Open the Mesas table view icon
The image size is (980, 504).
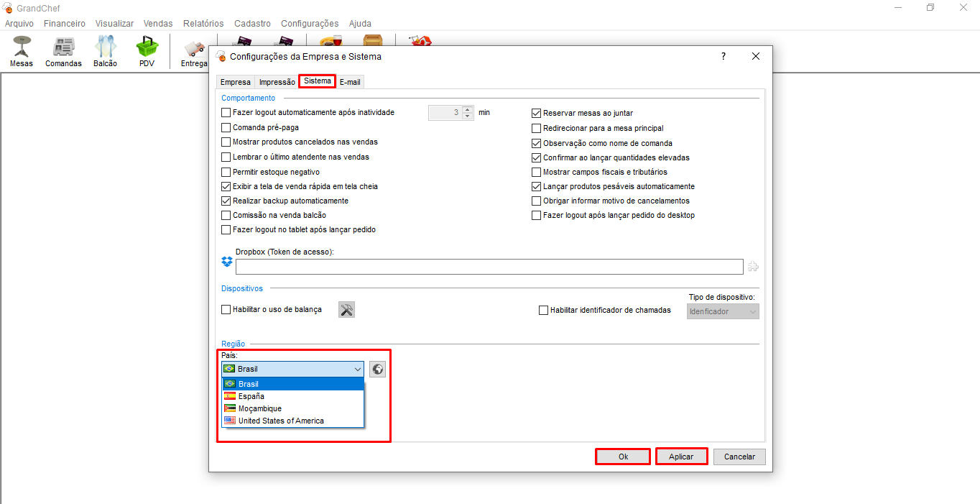[x=22, y=50]
